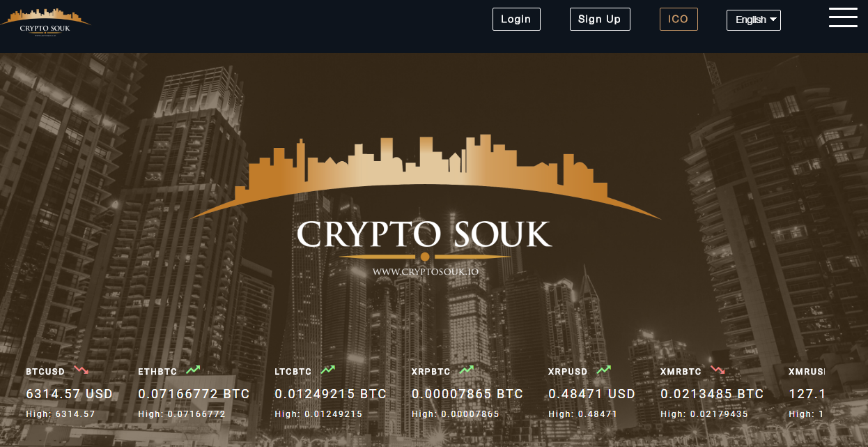Click the LTCBTC ticker label
Viewport: 868px width, 447px height.
293,372
